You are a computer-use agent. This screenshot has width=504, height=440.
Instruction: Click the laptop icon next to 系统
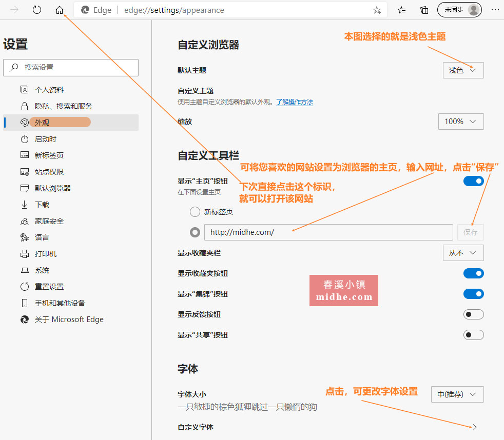pos(25,270)
